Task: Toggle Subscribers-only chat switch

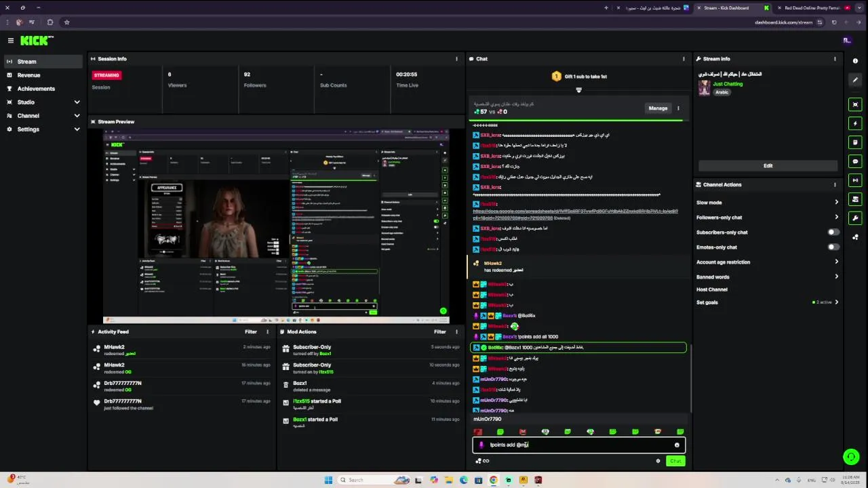Action: (x=833, y=232)
